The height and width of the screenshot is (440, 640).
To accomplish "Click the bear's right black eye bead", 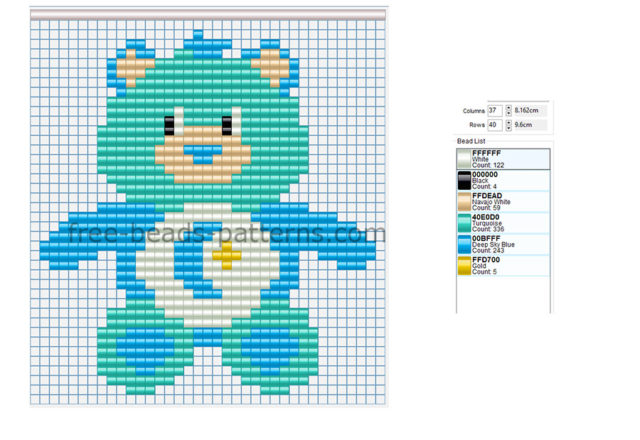I will pyautogui.click(x=227, y=126).
